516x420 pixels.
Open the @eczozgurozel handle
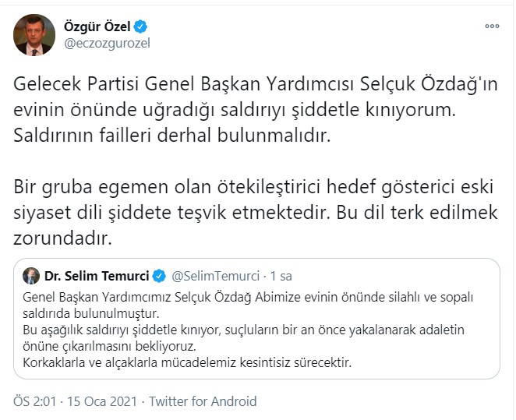point(107,44)
